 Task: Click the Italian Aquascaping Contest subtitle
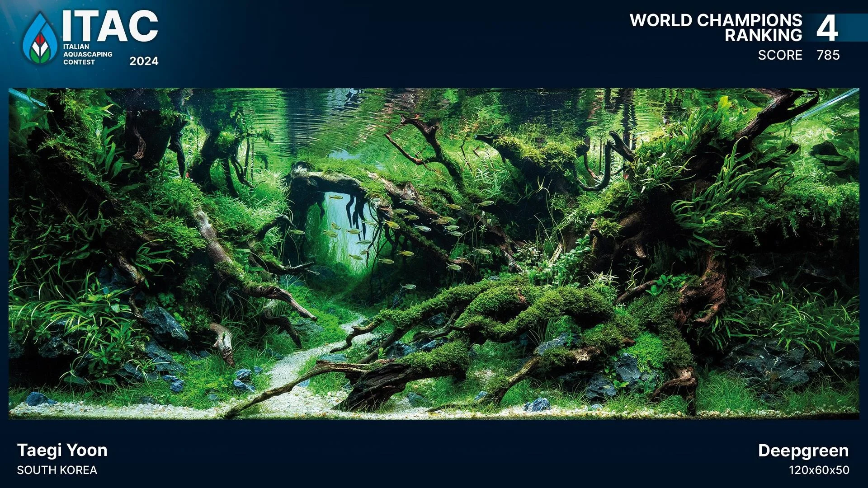(87, 54)
